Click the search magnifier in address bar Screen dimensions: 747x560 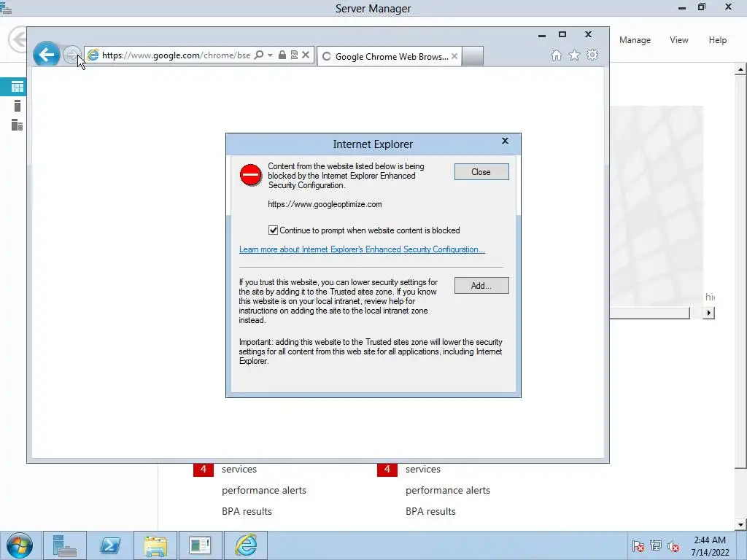tap(259, 55)
